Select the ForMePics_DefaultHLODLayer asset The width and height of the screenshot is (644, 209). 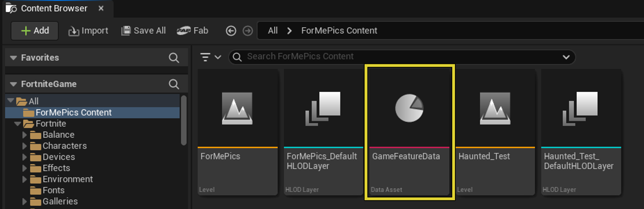tap(324, 132)
